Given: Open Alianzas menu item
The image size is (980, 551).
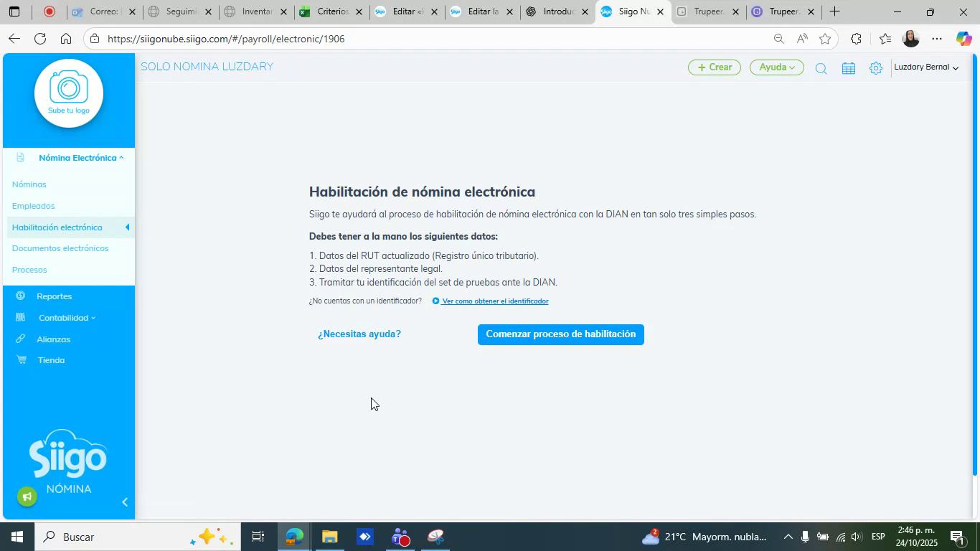Looking at the screenshot, I should [x=54, y=339].
